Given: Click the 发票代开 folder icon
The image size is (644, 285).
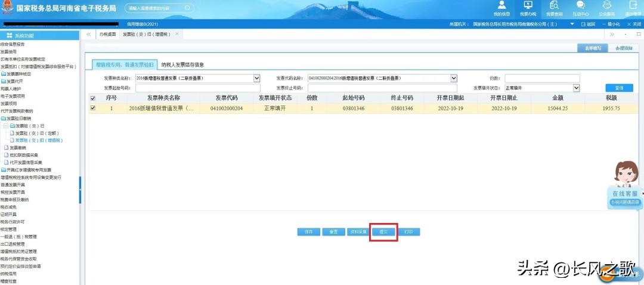Looking at the screenshot, I should [x=4, y=81].
